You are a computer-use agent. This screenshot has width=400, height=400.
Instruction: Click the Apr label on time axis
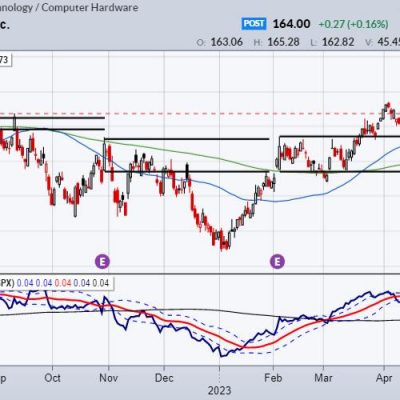pyautogui.click(x=384, y=378)
